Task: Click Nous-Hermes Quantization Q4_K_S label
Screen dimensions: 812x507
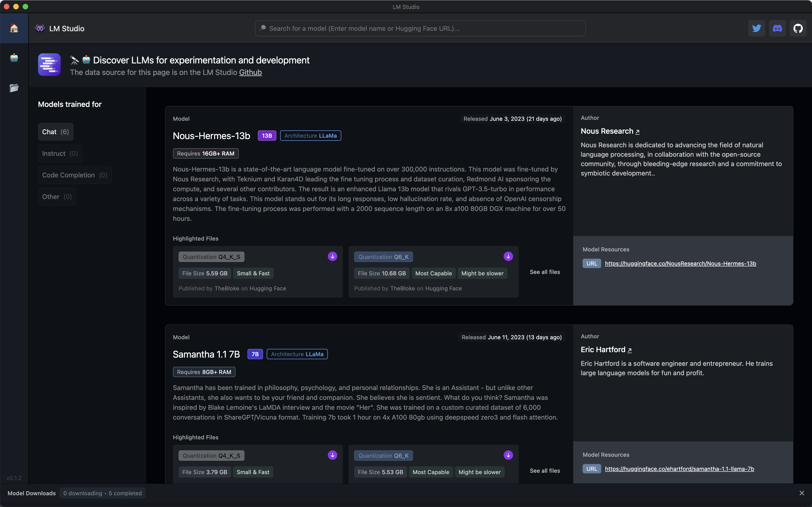Action: pos(211,257)
